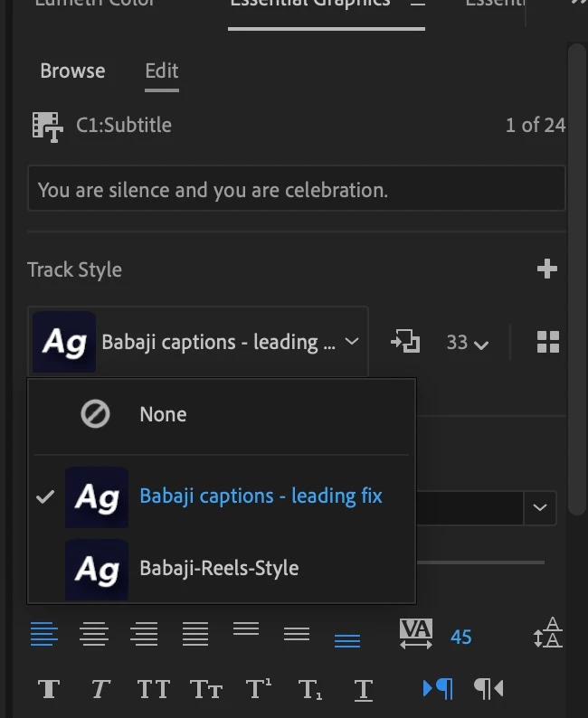Choose None from the style list
This screenshot has width=588, height=718.
tap(163, 415)
